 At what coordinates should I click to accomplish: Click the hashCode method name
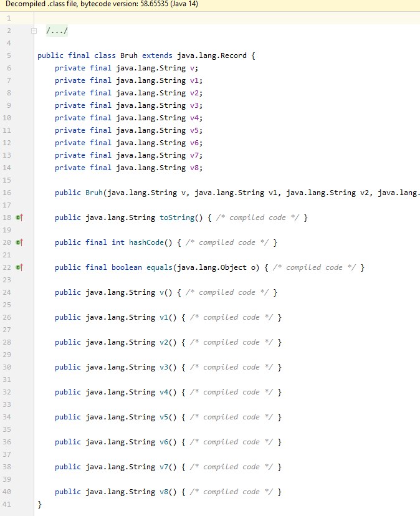(146, 242)
